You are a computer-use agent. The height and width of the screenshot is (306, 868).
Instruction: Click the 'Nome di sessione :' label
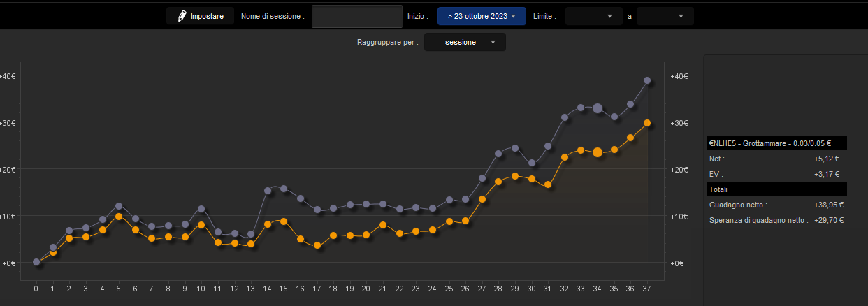[273, 16]
